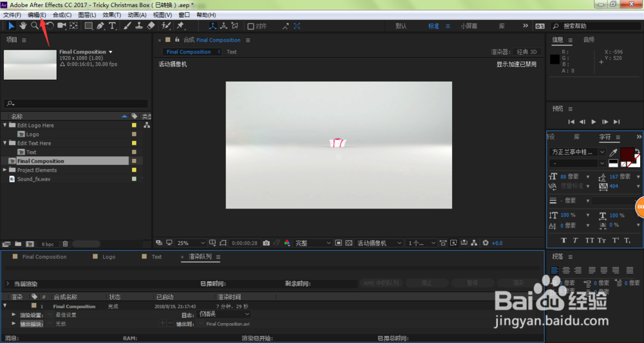Open show channel color management icon
The width and height of the screenshot is (644, 343).
click(287, 243)
